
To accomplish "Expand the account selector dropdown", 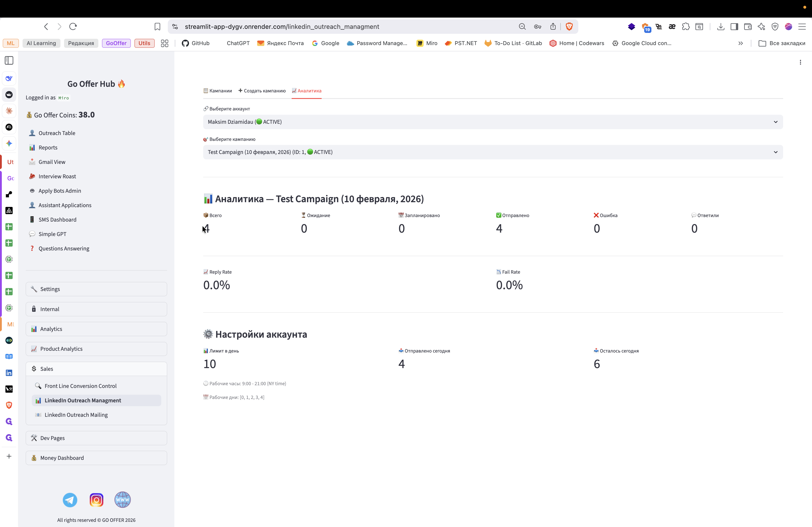I will (493, 122).
